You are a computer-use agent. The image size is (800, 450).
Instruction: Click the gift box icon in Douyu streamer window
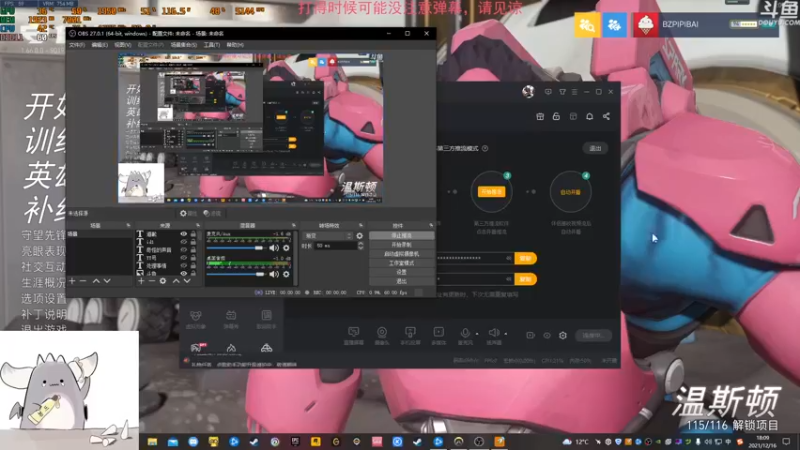(x=540, y=116)
